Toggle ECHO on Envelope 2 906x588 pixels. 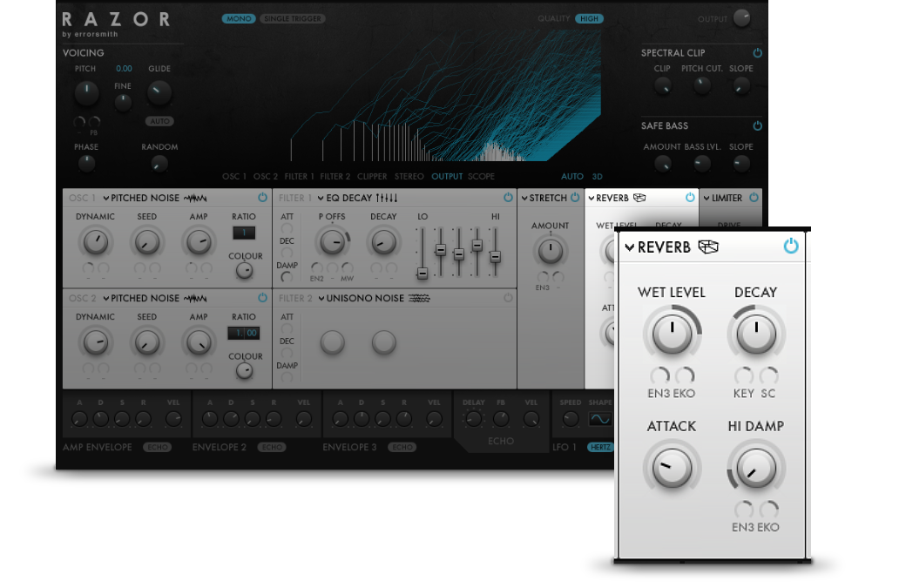[272, 447]
